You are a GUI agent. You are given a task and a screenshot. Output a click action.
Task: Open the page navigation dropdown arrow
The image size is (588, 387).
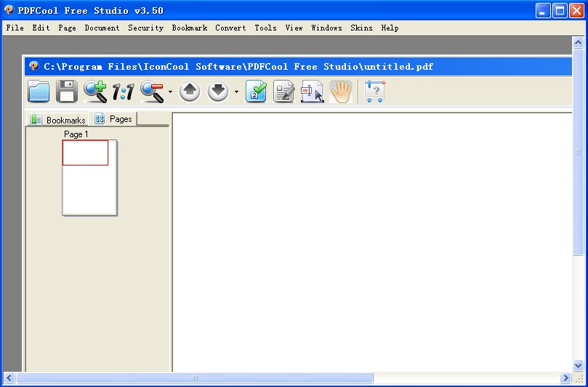[236, 91]
